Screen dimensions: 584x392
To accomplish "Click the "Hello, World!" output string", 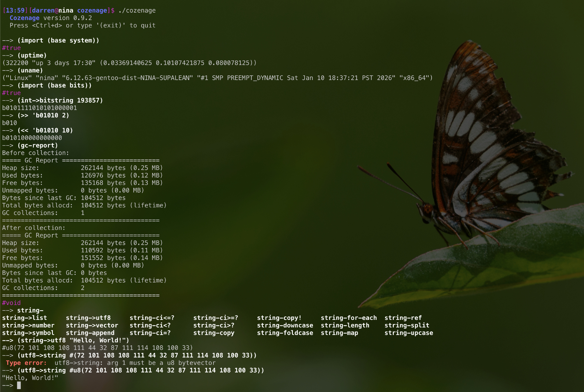I will (x=30, y=378).
